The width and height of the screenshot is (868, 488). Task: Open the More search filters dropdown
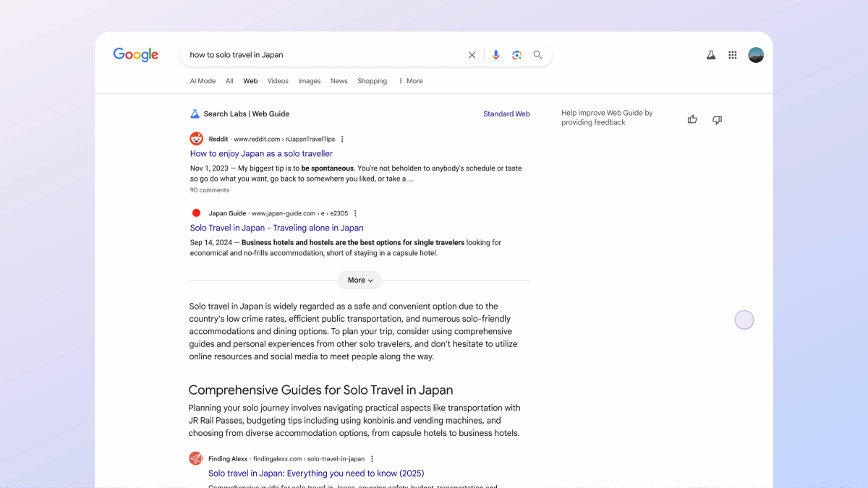click(410, 81)
